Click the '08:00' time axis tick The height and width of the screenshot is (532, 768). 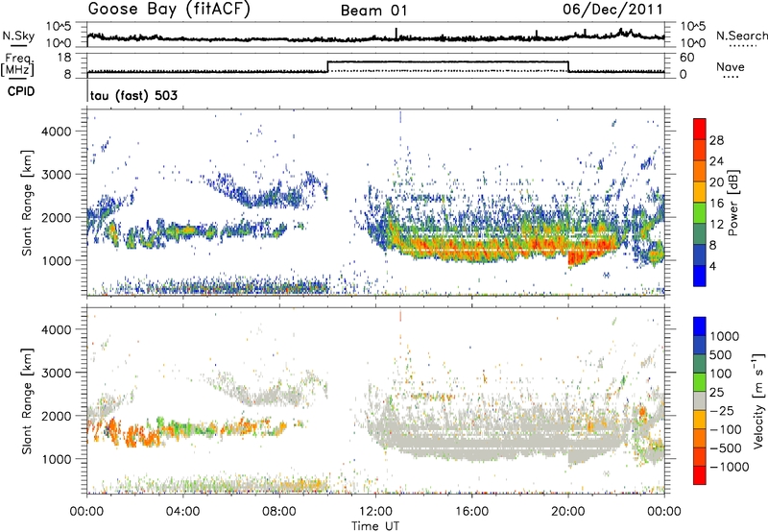pyautogui.click(x=279, y=512)
